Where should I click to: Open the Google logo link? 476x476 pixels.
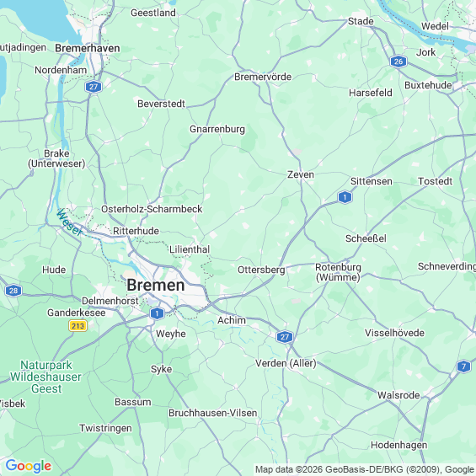(29, 466)
